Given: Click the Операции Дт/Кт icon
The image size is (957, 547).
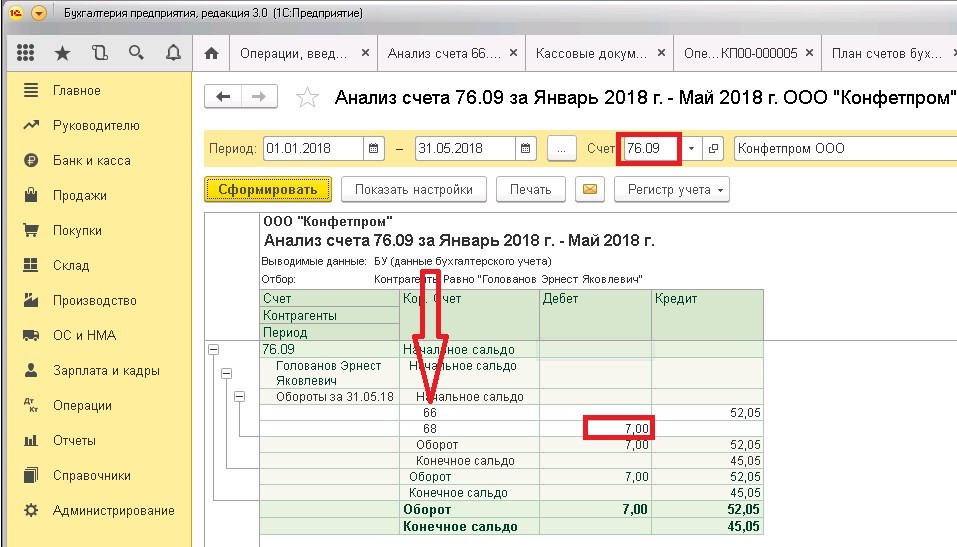Looking at the screenshot, I should click(31, 405).
